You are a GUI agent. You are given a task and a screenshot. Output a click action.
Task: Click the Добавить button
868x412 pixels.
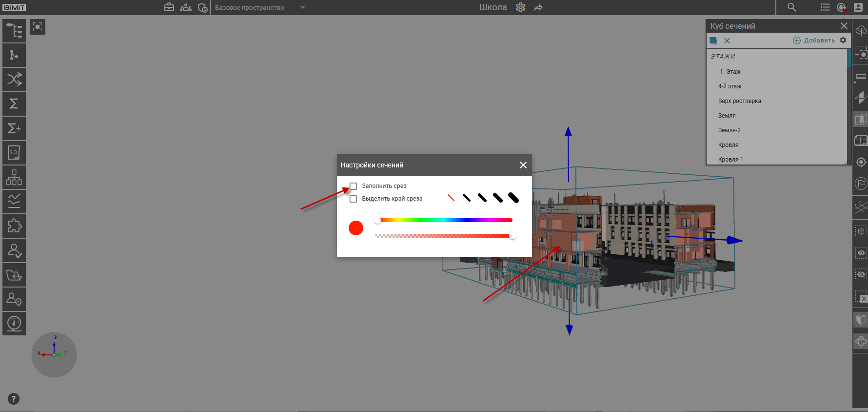814,41
